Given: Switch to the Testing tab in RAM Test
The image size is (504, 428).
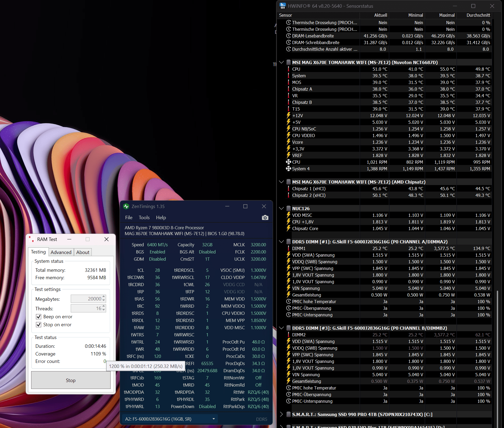Looking at the screenshot, I should [x=38, y=252].
